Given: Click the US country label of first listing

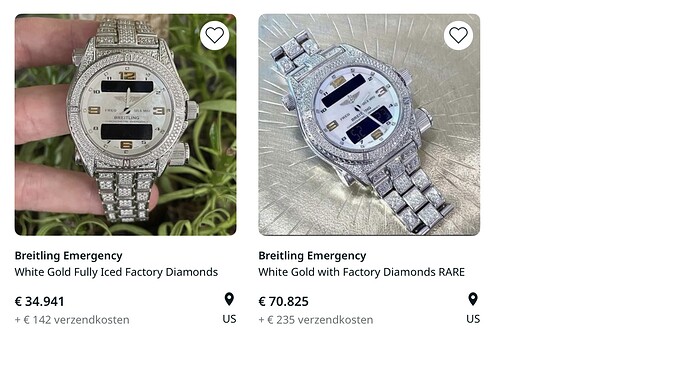Looking at the screenshot, I should (x=229, y=319).
